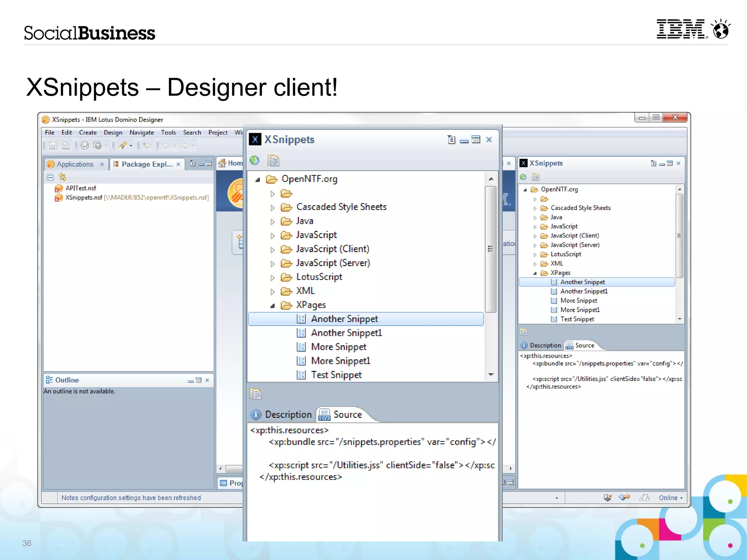
Task: Click the Save icon in Designer toolbar
Action: (x=53, y=146)
